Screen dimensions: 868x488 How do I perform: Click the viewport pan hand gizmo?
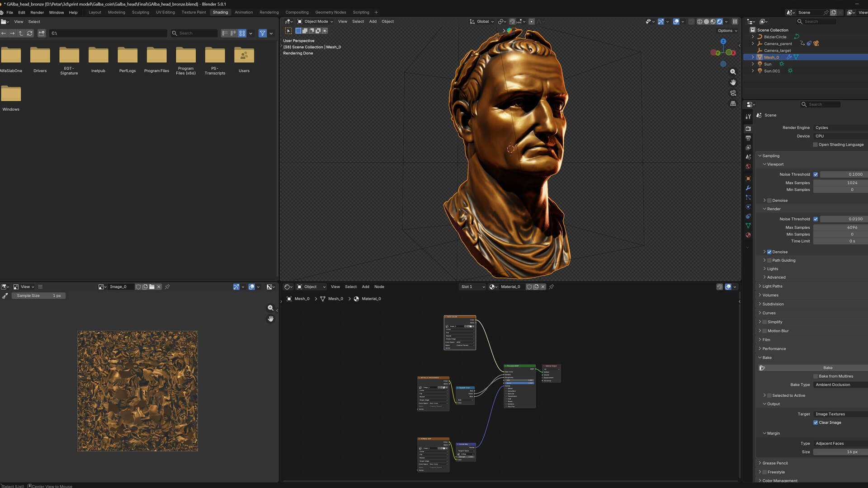733,82
